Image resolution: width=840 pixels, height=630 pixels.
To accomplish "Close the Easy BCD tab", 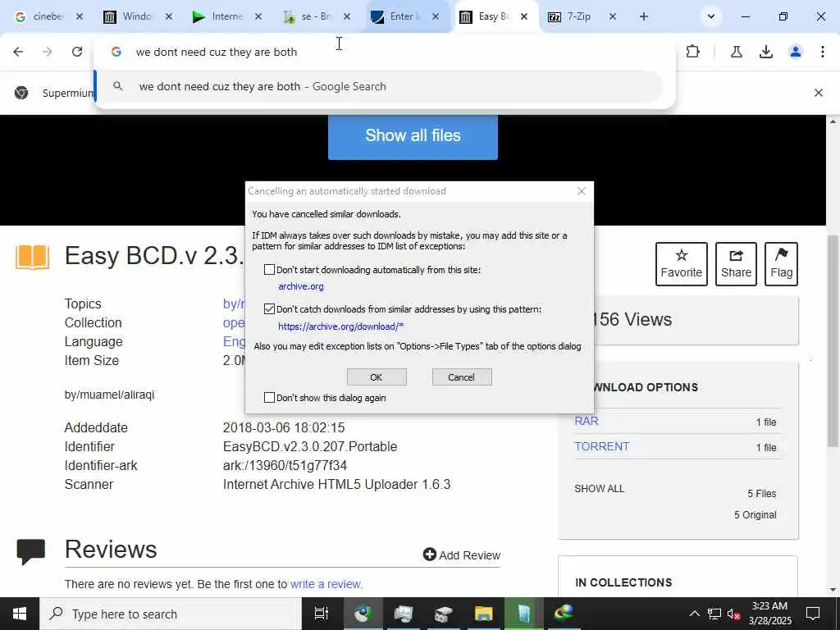I will (524, 16).
